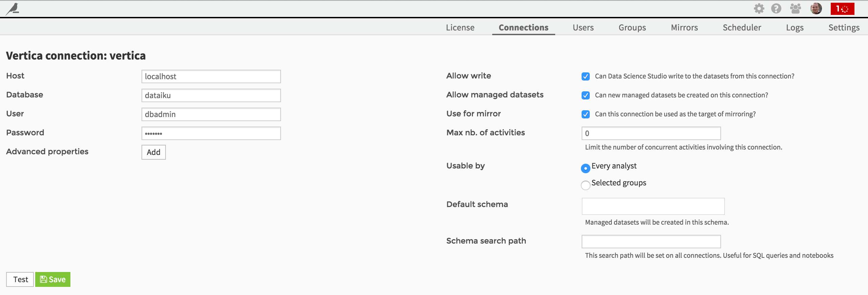Go to the Logs tab
This screenshot has width=868, height=295.
[795, 27]
